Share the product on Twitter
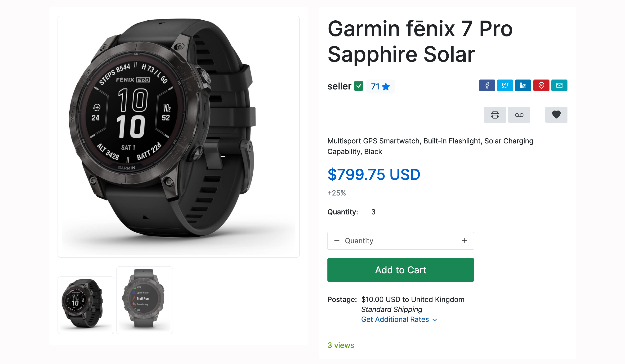Image resolution: width=625 pixels, height=364 pixels. point(505,85)
